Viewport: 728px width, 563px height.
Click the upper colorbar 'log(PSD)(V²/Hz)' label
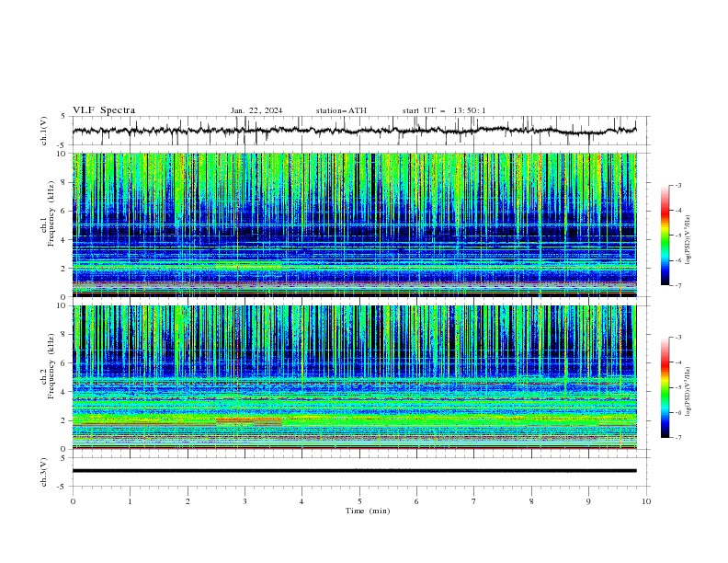(688, 240)
